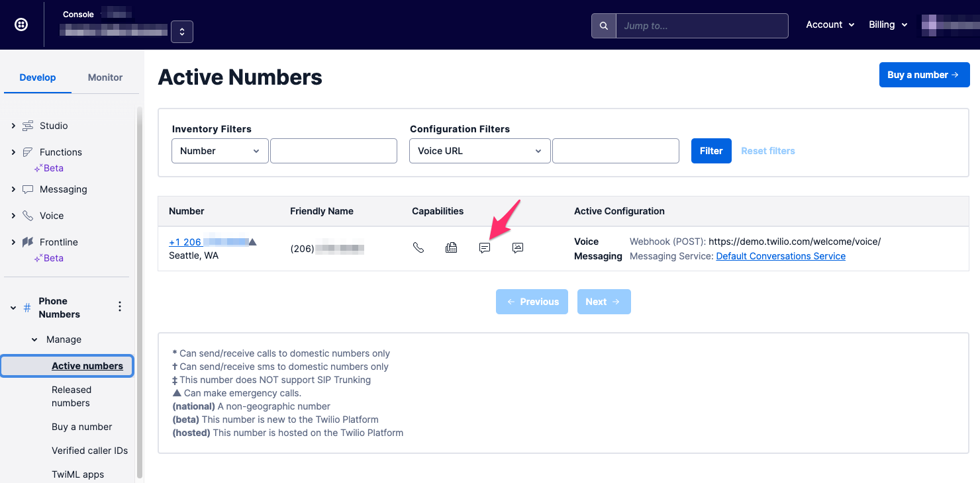
Task: Open the Voice URL configuration dropdown
Action: pyautogui.click(x=480, y=151)
